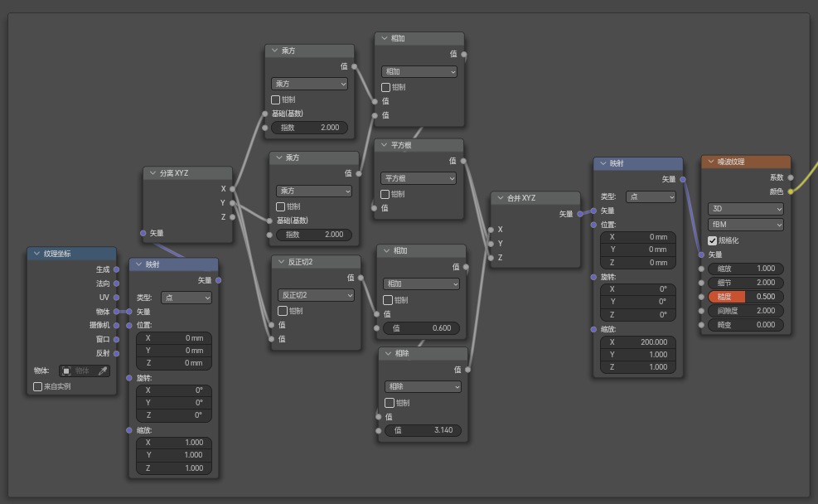Click the scale X field showing 200.000
The image size is (818, 504).
pyautogui.click(x=637, y=342)
